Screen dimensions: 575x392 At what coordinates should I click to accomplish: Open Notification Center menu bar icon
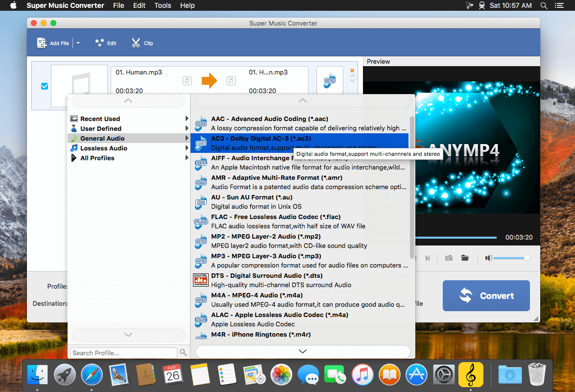coord(559,5)
